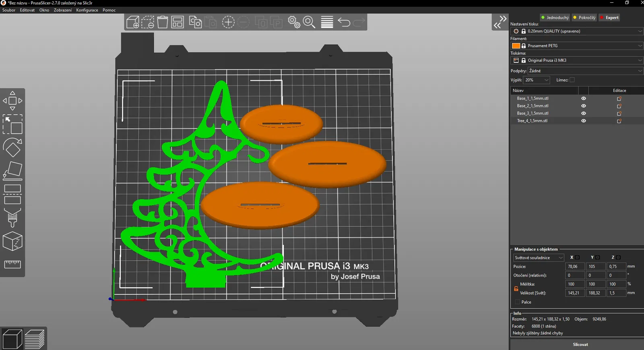Open the Soubor menu
Viewport: 644px width, 350px height.
tap(9, 10)
